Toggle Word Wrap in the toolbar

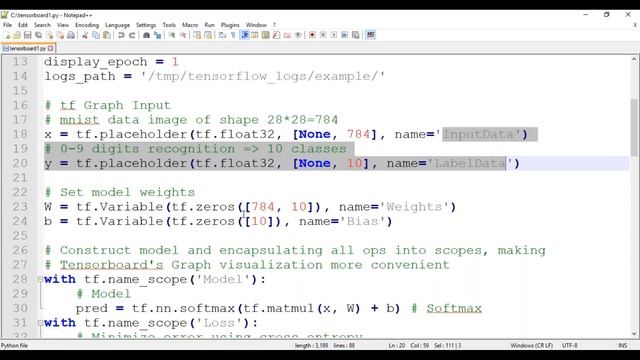point(222,35)
